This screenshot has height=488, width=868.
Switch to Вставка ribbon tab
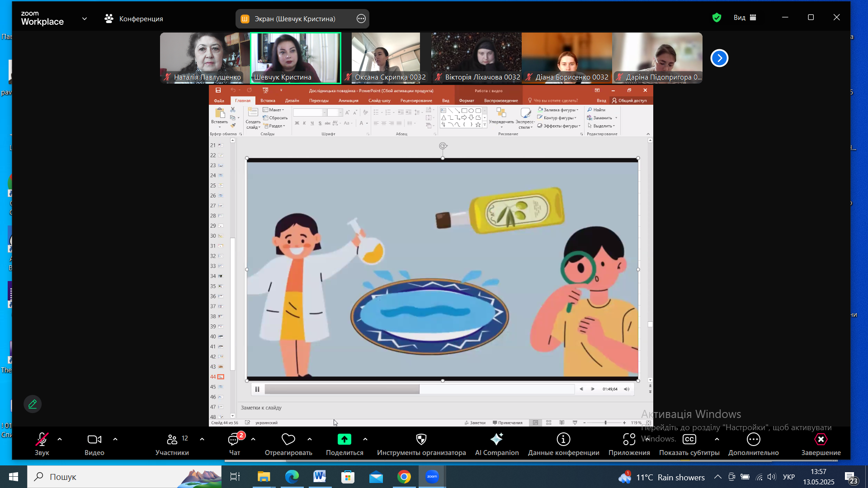click(268, 101)
